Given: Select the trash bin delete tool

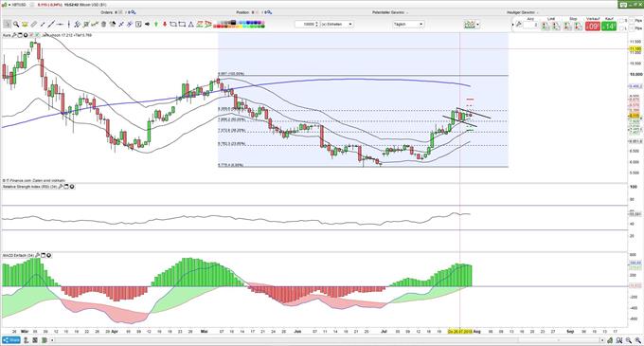Looking at the screenshot, I should click(x=103, y=25).
